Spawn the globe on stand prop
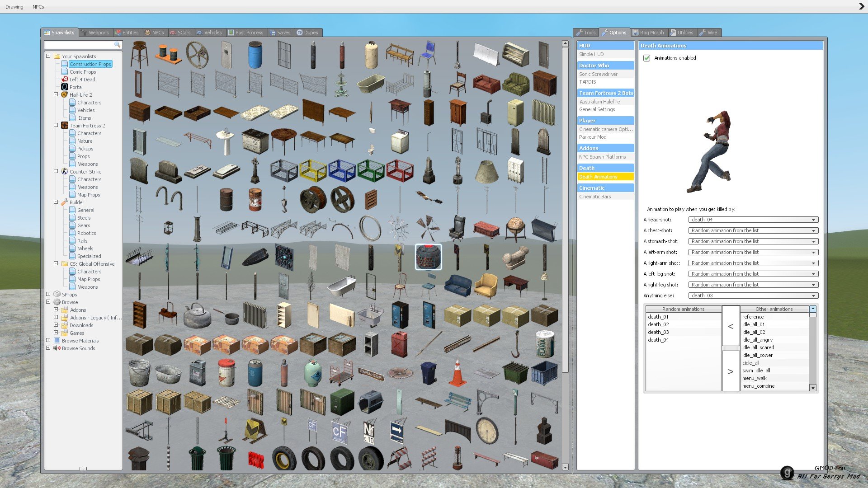The image size is (868, 488). pos(515,228)
